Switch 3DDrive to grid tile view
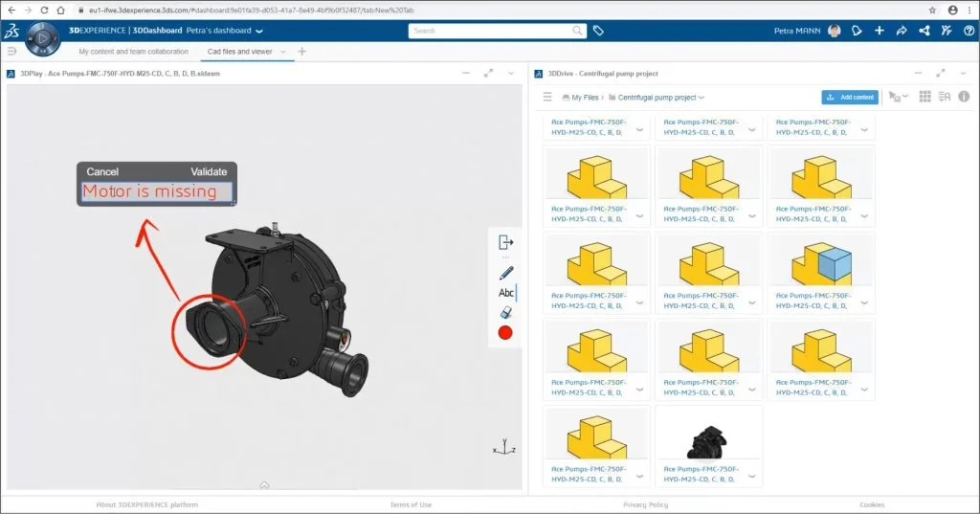 pyautogui.click(x=924, y=97)
